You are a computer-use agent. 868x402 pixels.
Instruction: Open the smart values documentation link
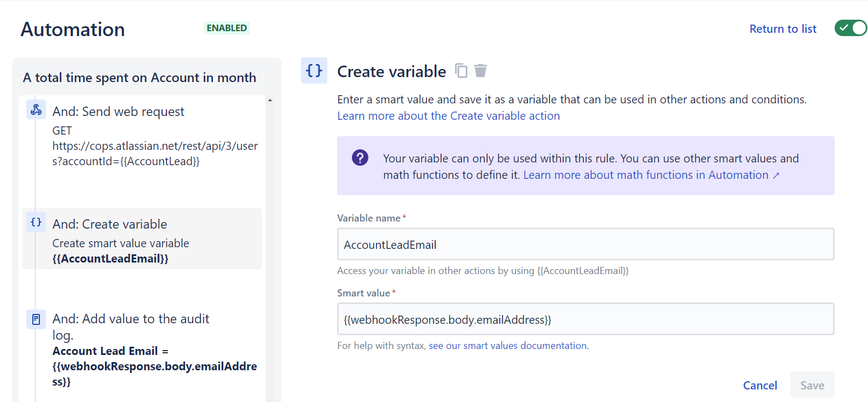508,346
